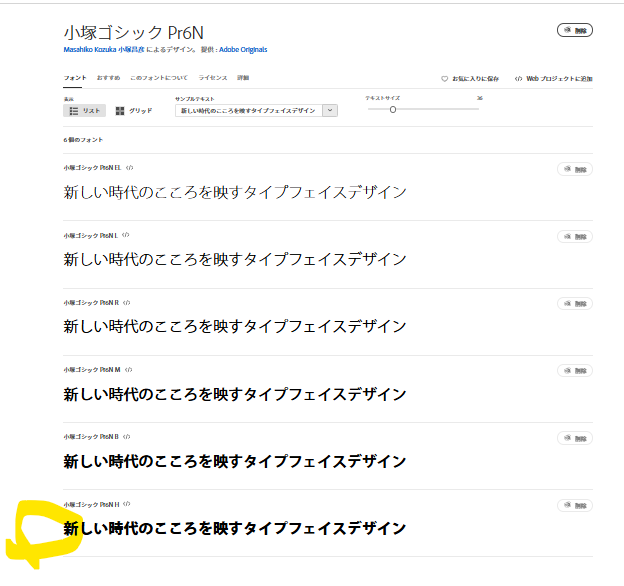The height and width of the screenshot is (586, 624).
Task: Click the text size value 36
Action: click(x=480, y=98)
